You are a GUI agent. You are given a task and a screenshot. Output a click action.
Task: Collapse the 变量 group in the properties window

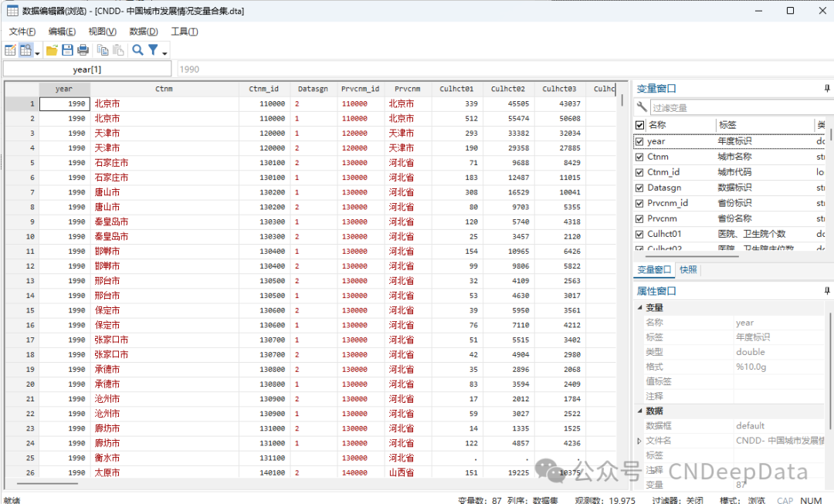[x=640, y=307]
